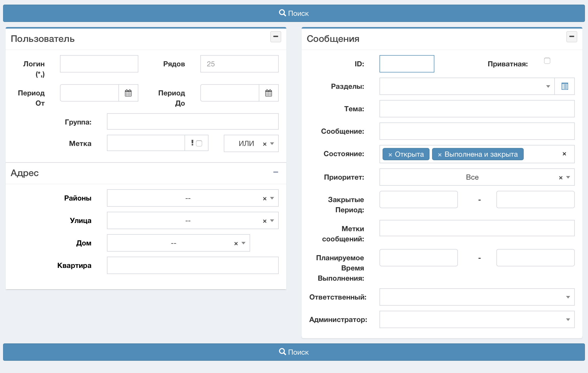Remove the Выполнена и закрыта tag

pos(439,155)
